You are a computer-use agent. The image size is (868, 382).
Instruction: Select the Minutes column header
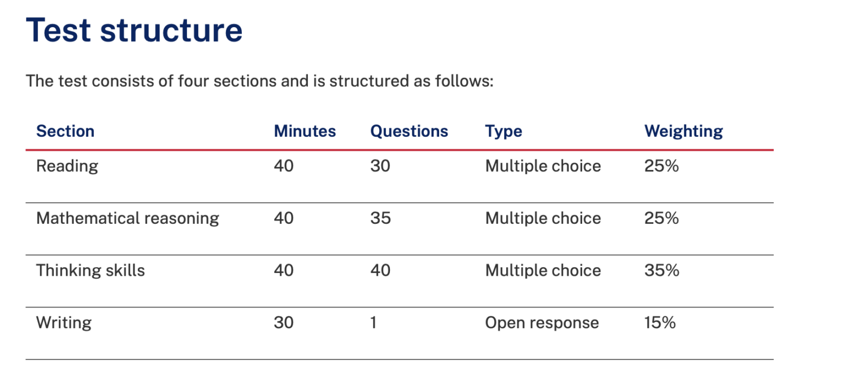tap(305, 132)
